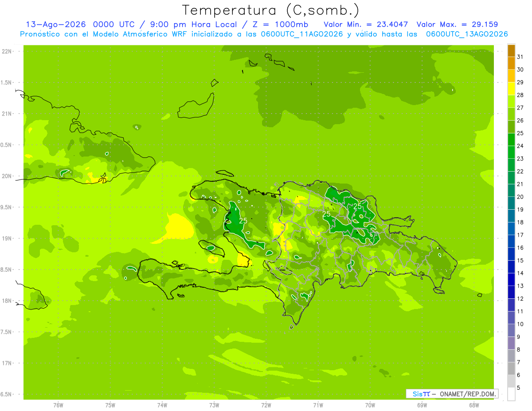Click the 74W longitude label
The image size is (532, 411).
(162, 405)
